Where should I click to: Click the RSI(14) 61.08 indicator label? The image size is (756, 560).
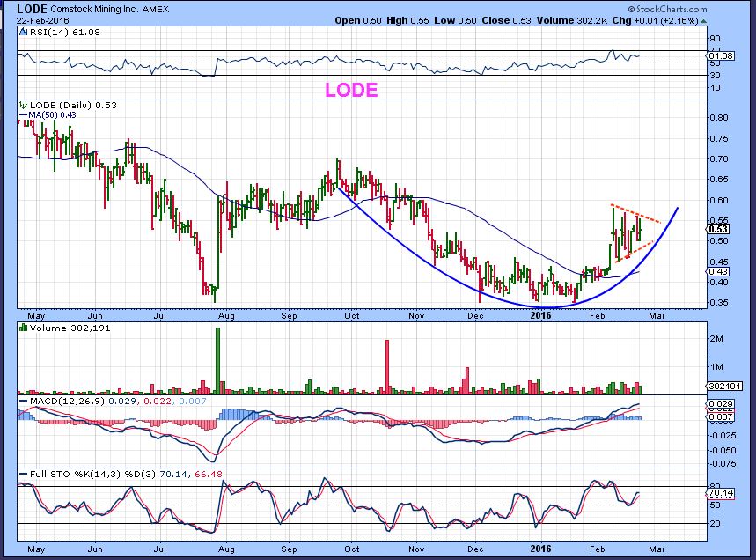pos(64,33)
